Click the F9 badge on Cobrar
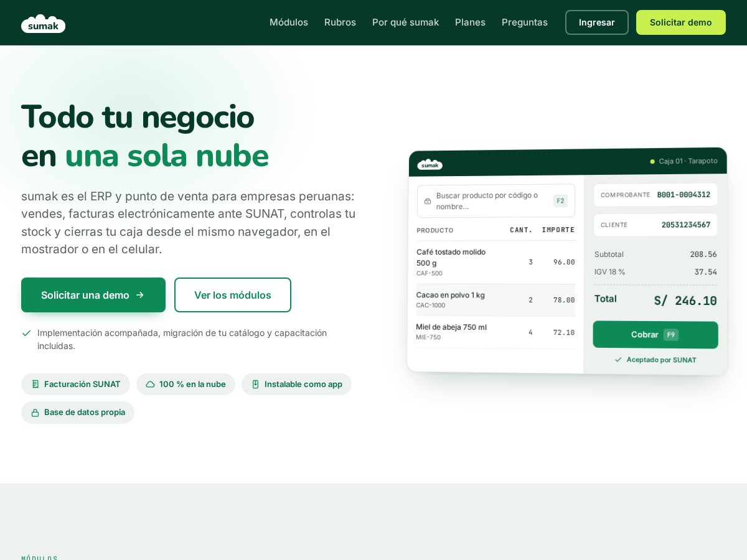This screenshot has width=747, height=560. [671, 335]
